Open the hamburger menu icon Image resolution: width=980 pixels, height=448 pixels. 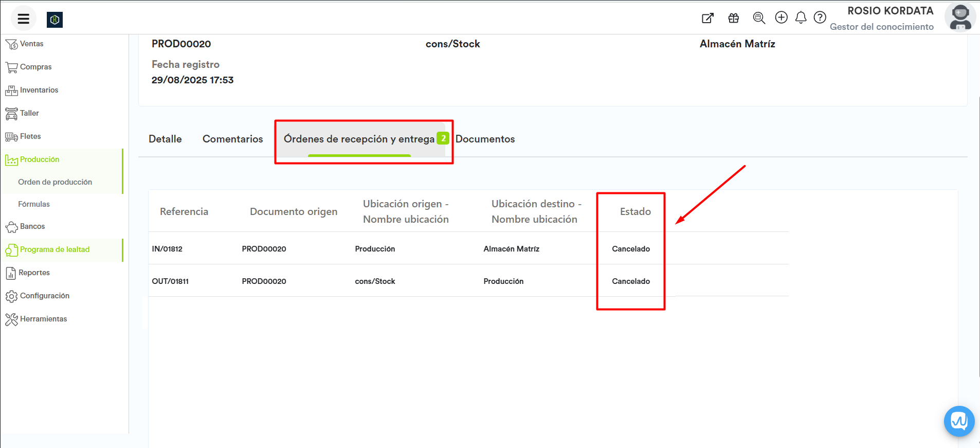[23, 19]
